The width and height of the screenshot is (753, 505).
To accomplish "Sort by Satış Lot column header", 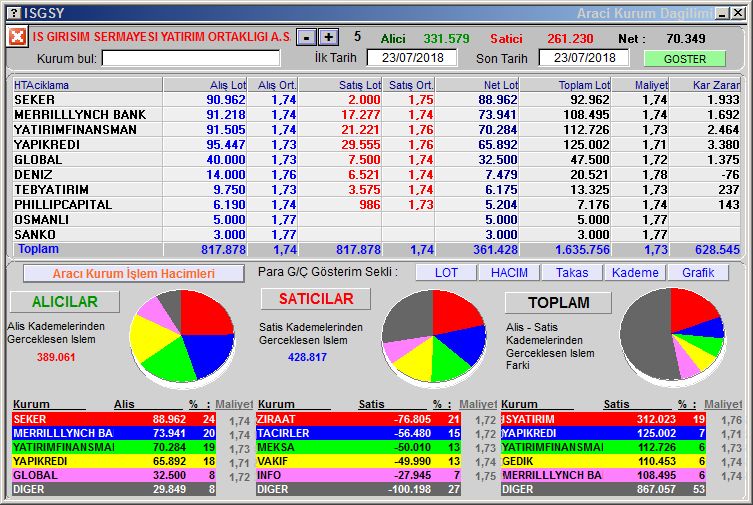I will pos(340,85).
